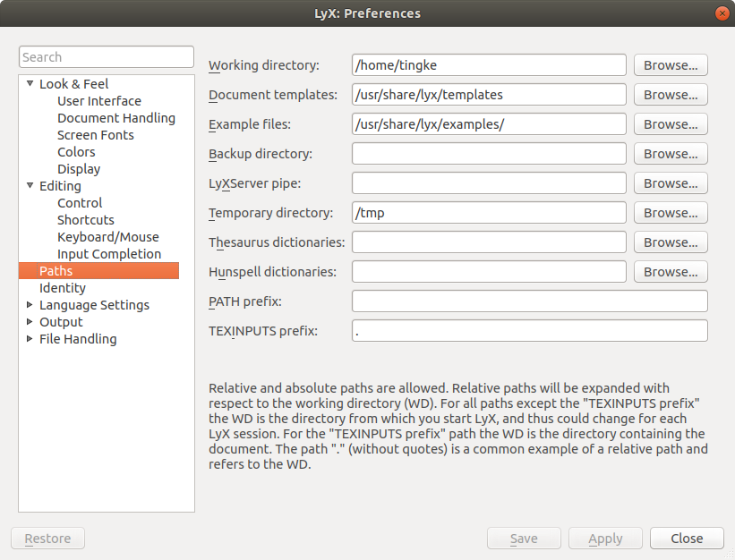Click the Close button at the bottom
This screenshot has width=735, height=560.
tap(687, 539)
